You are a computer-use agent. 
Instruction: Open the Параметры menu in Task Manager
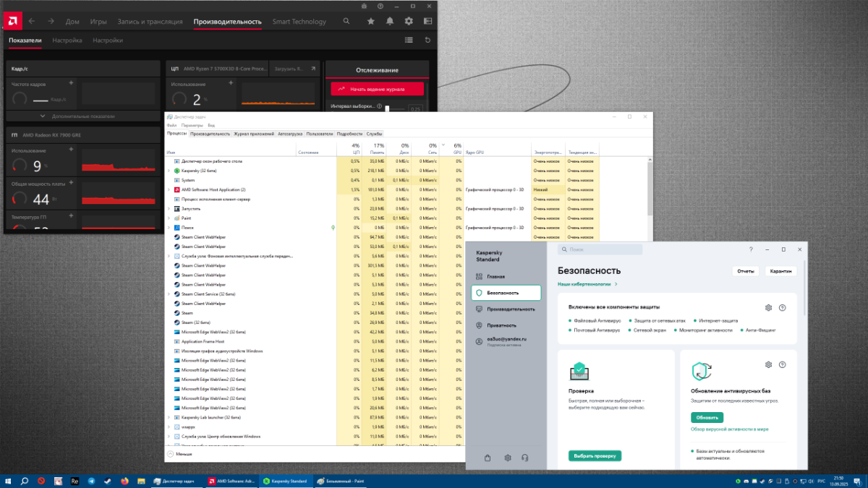tap(192, 126)
